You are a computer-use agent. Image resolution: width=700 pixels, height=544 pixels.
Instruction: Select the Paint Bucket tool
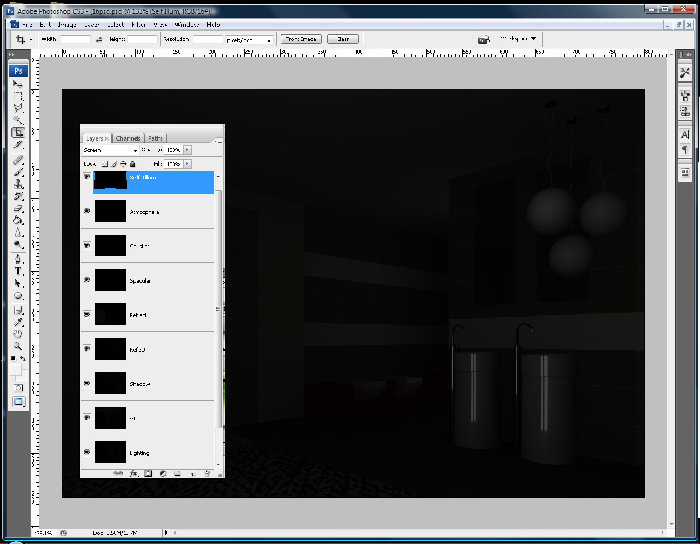[18, 220]
